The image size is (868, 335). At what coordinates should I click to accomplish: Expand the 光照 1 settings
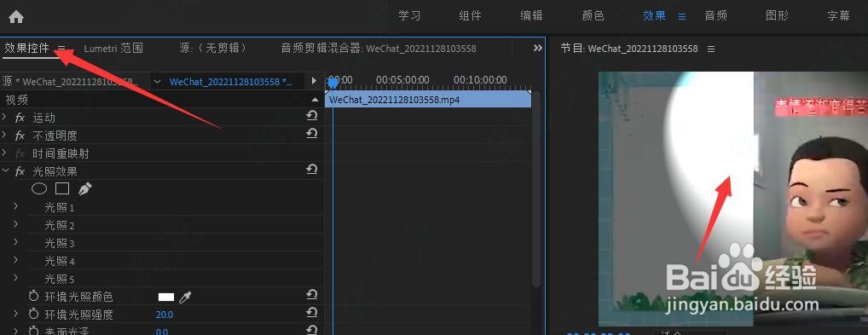[15, 206]
